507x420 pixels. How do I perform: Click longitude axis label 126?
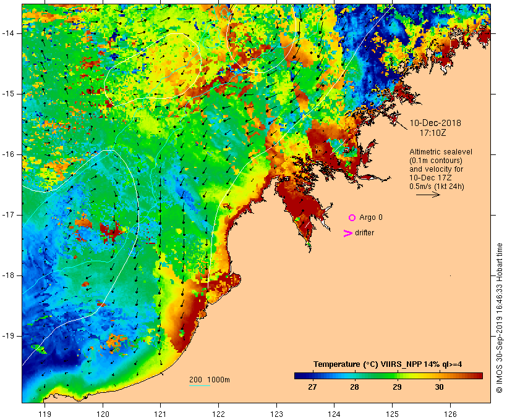(450, 414)
